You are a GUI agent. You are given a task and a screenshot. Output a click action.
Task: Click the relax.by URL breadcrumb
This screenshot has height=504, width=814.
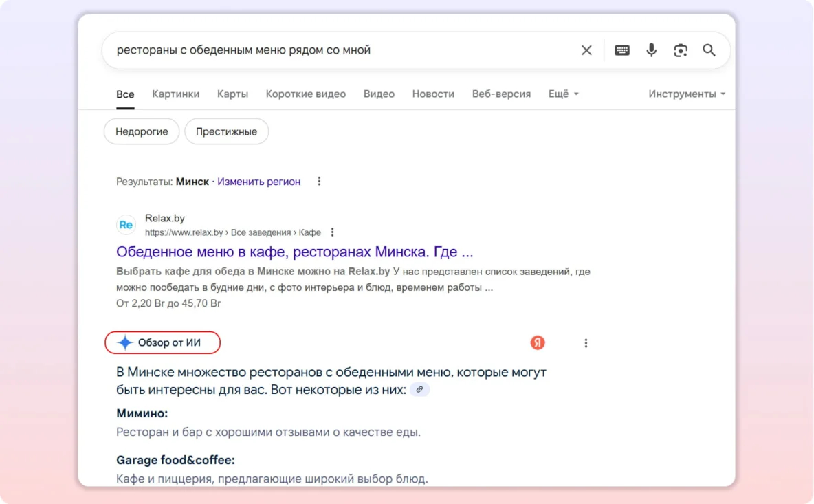pos(232,232)
